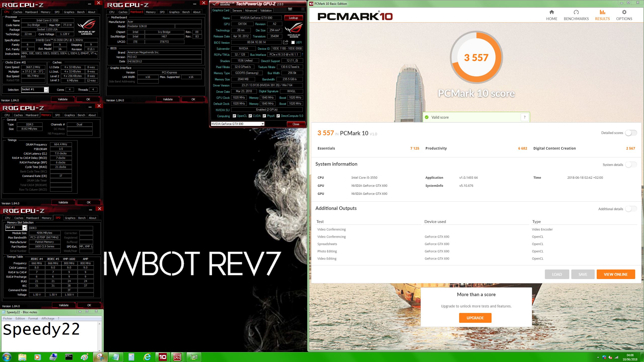This screenshot has width=644, height=362.
Task: Switch to ROG CPU-Z taskbar icon
Action: click(177, 357)
